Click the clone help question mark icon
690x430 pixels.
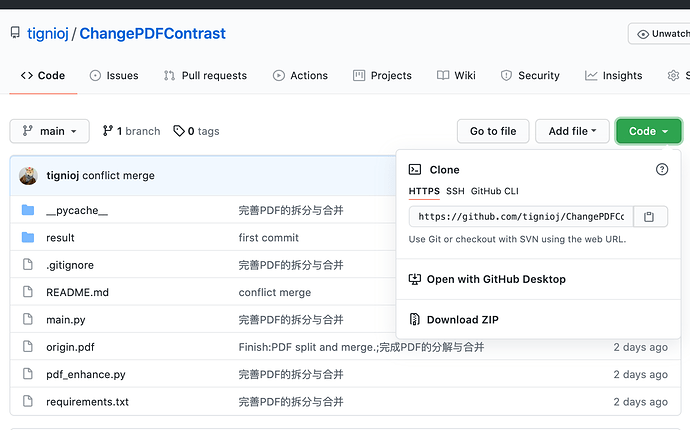662,169
